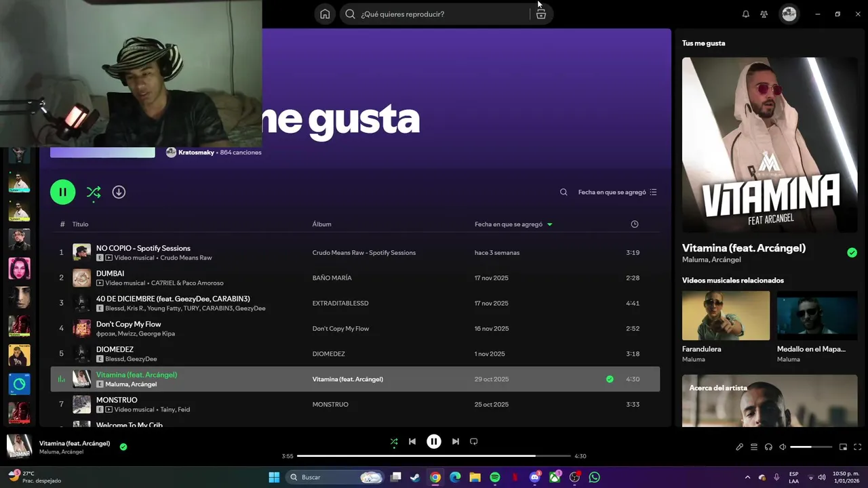Open the play queue
The height and width of the screenshot is (488, 868).
point(754,447)
